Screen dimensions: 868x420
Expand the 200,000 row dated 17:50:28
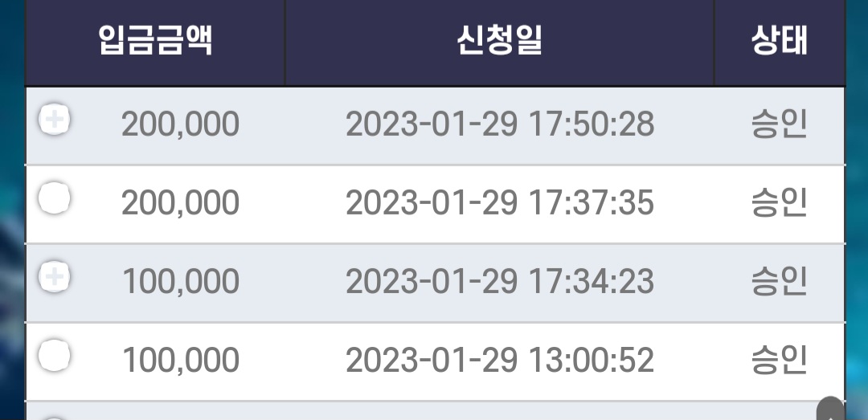click(55, 119)
